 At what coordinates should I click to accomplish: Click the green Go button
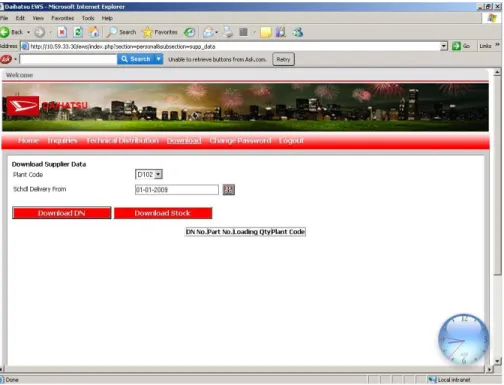tap(461, 46)
